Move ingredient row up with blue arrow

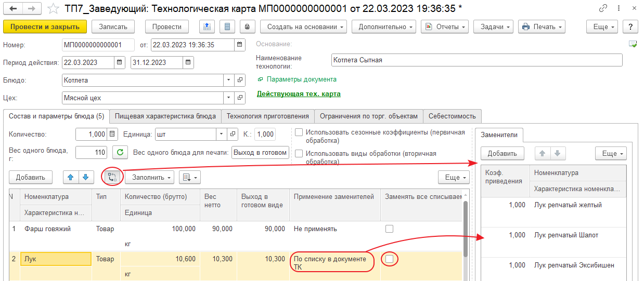pos(71,177)
